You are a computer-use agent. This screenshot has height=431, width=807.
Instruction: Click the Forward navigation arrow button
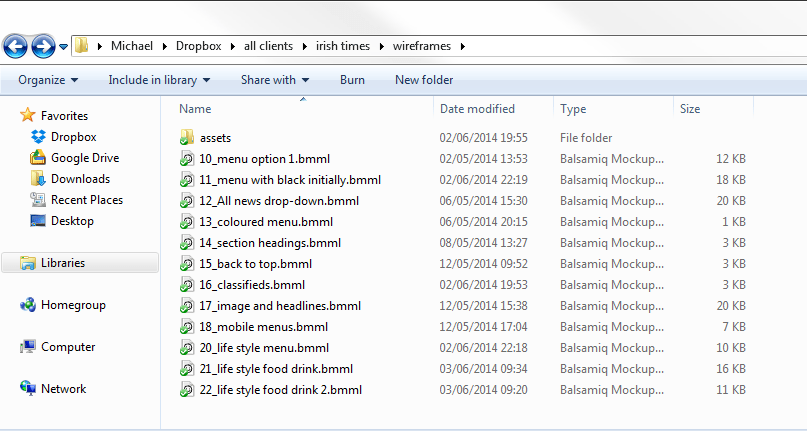click(43, 47)
